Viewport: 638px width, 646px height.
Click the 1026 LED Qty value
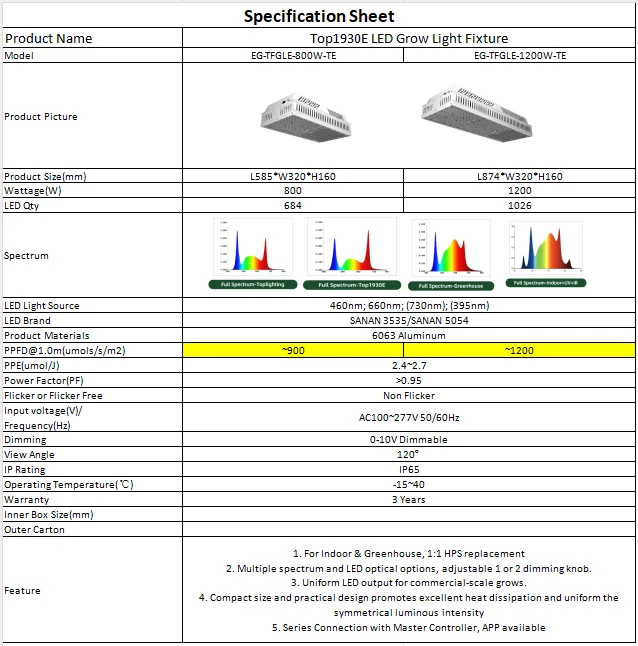(x=520, y=204)
